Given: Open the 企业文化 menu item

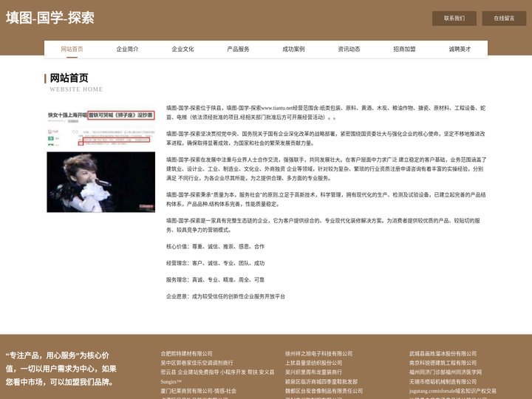Looking at the screenshot, I should pyautogui.click(x=183, y=49).
